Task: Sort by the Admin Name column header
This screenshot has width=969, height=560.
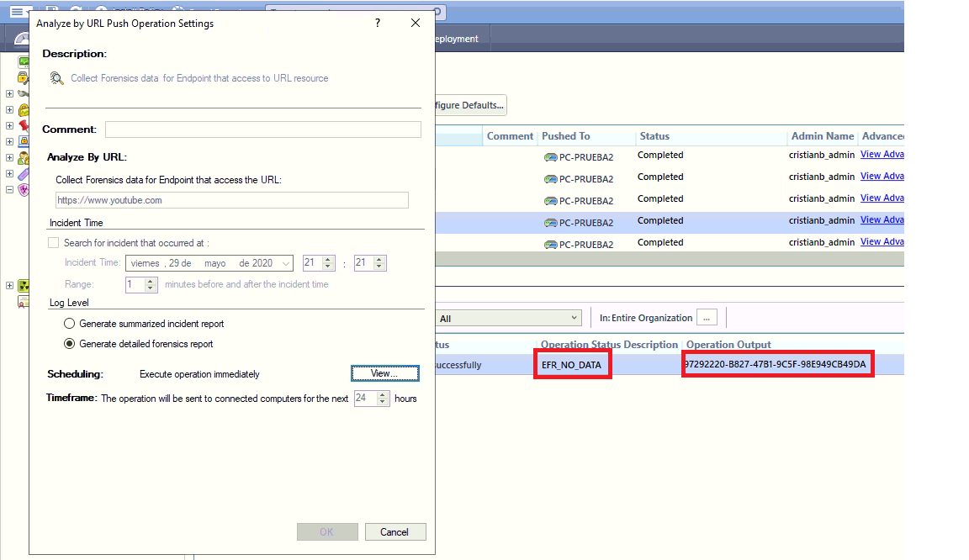Action: [x=823, y=136]
